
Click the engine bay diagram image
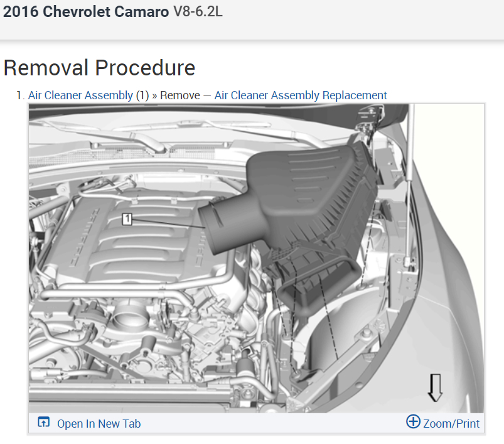point(256,258)
